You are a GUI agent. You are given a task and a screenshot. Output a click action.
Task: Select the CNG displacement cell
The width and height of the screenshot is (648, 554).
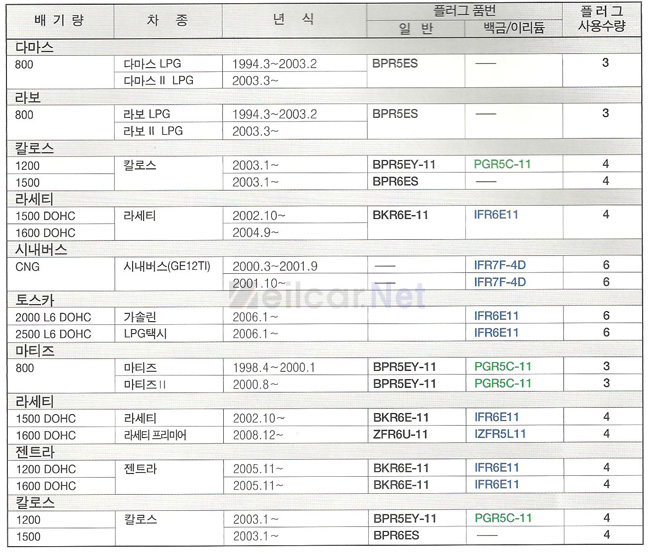(27, 267)
